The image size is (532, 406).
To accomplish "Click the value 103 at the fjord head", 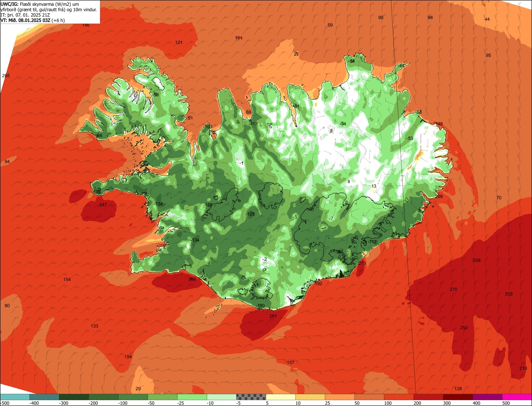I will click(x=208, y=127).
